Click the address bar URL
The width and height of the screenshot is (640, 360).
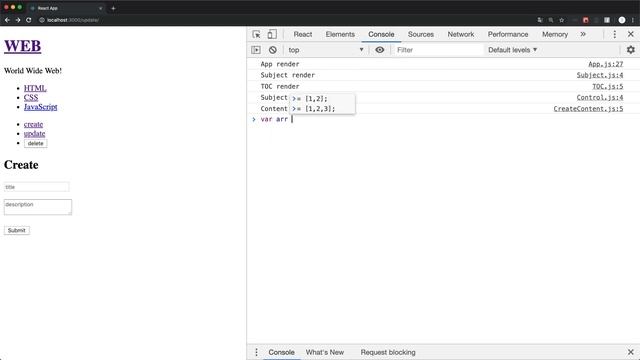click(x=73, y=20)
